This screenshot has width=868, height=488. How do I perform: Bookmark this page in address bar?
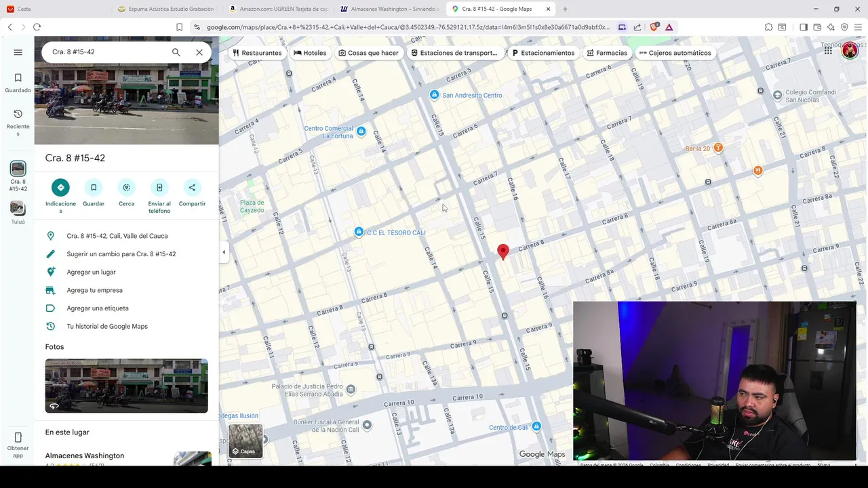[x=179, y=27]
